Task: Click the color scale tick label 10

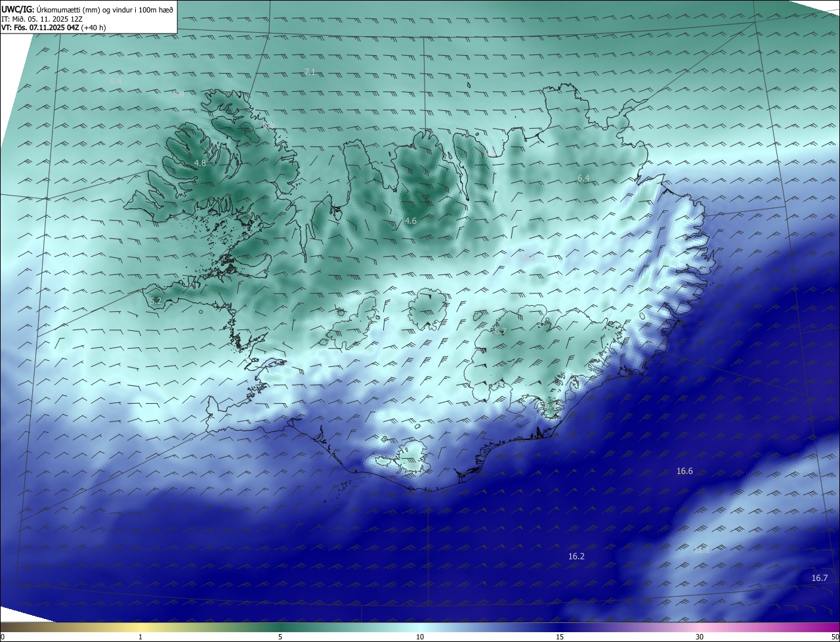Action: click(x=420, y=637)
